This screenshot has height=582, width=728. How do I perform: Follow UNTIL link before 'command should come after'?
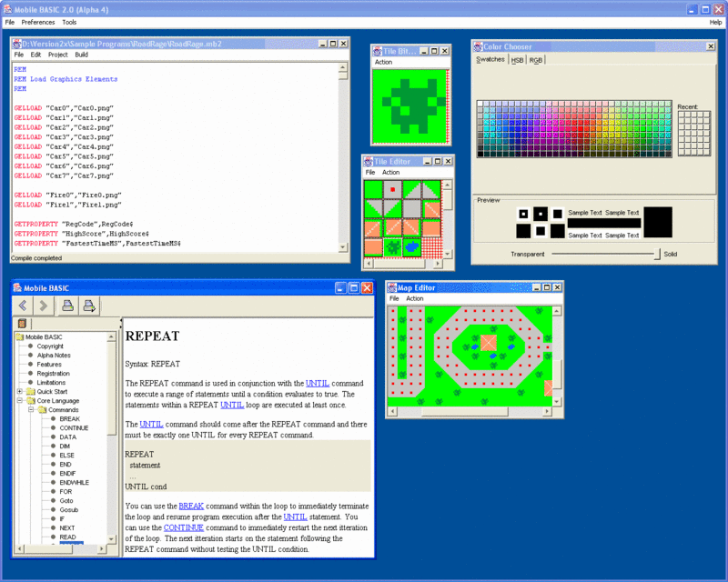(x=151, y=424)
